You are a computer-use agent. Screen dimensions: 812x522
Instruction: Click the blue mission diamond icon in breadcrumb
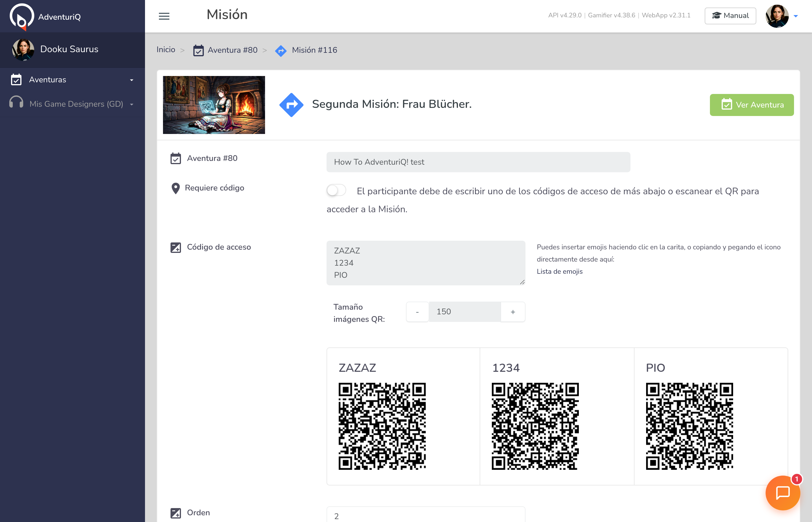(281, 51)
